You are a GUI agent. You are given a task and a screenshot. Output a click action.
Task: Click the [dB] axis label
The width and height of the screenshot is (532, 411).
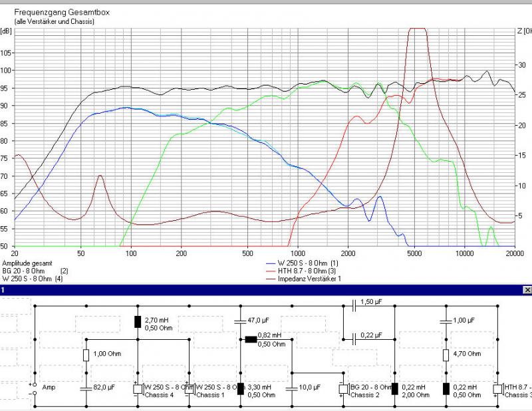coord(6,31)
